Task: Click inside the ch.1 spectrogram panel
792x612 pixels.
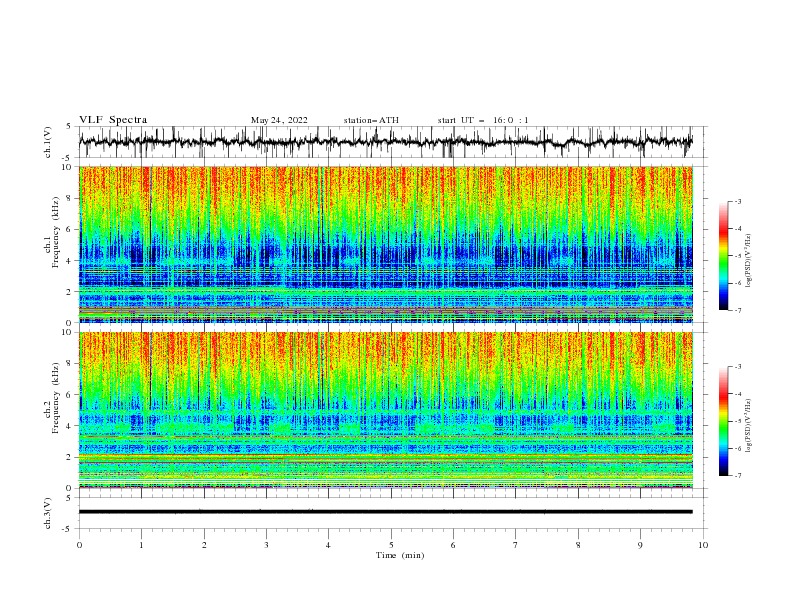Action: pos(385,244)
